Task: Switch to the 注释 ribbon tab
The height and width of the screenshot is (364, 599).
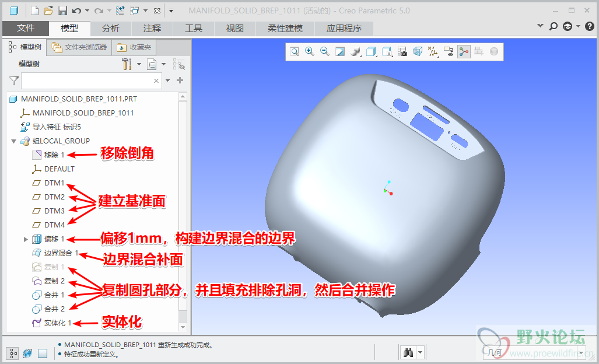Action: click(152, 28)
